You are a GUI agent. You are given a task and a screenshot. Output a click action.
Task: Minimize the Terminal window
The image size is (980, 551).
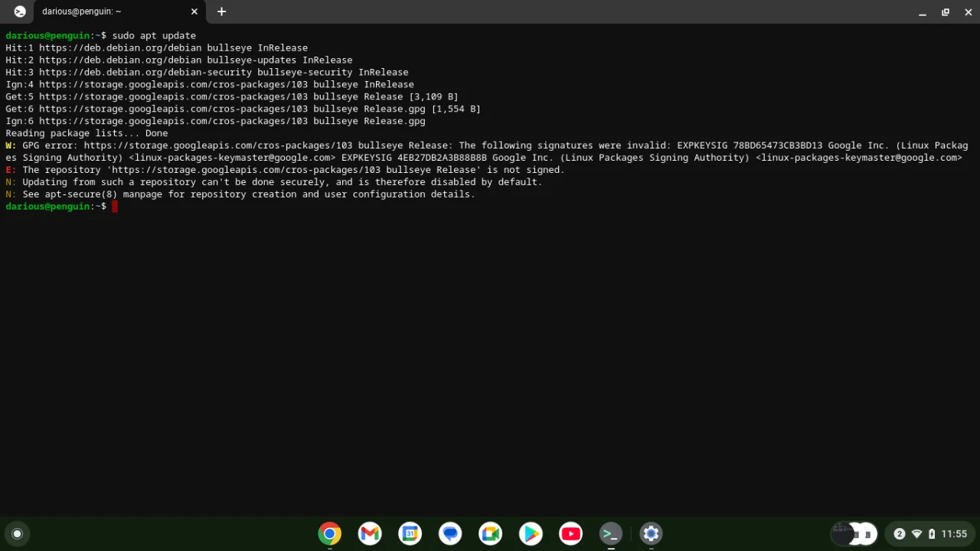pos(923,12)
